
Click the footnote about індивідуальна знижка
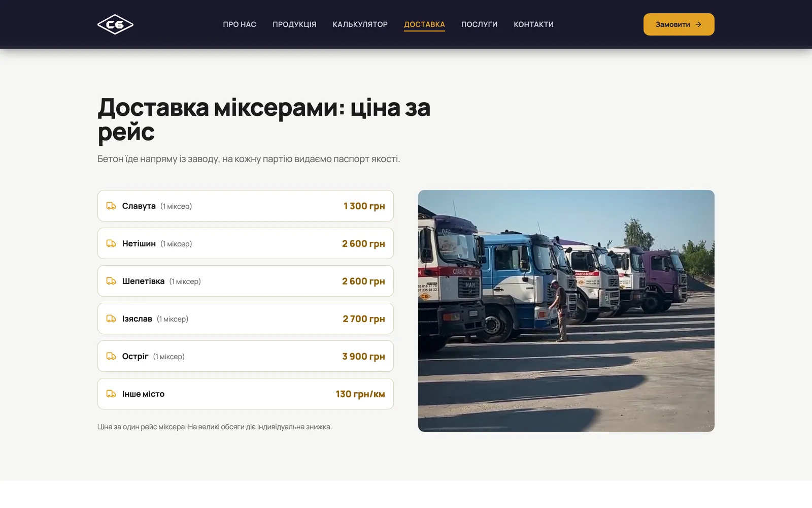(x=215, y=427)
